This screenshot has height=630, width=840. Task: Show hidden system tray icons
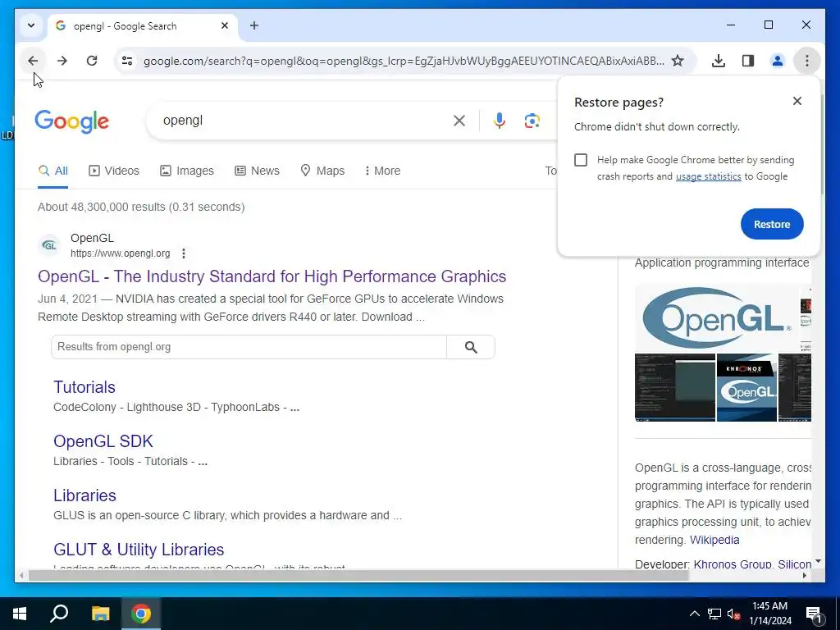click(x=694, y=614)
